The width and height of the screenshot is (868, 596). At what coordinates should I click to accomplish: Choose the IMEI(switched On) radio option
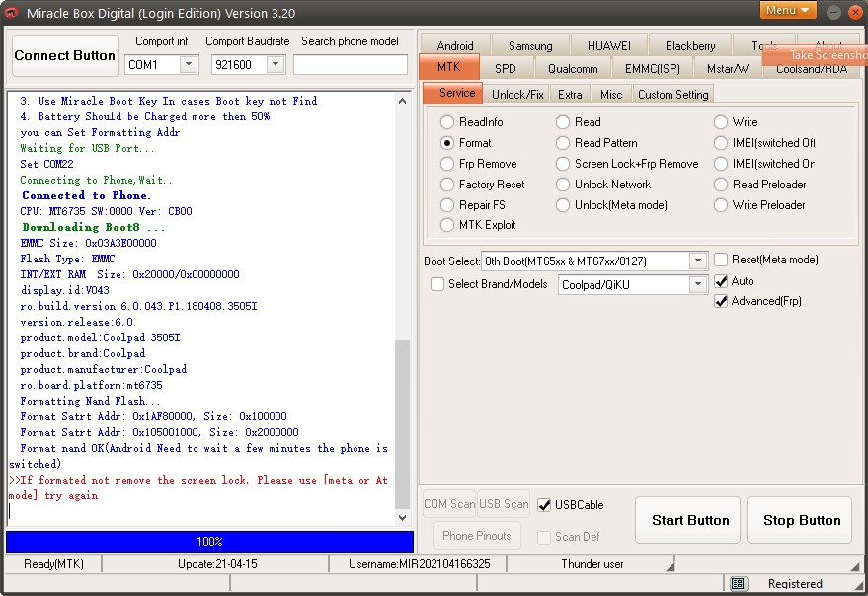(x=720, y=164)
